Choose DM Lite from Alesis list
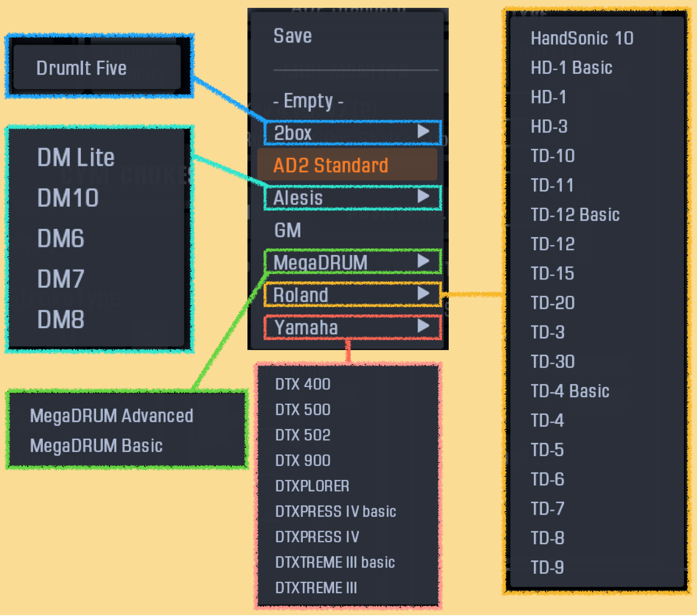The height and width of the screenshot is (616, 697). 76,158
